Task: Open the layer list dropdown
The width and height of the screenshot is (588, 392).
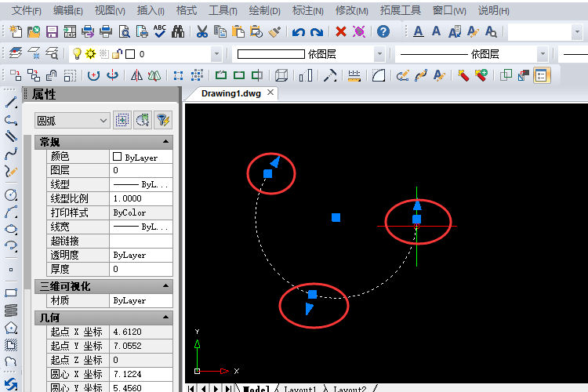Action: pyautogui.click(x=216, y=54)
